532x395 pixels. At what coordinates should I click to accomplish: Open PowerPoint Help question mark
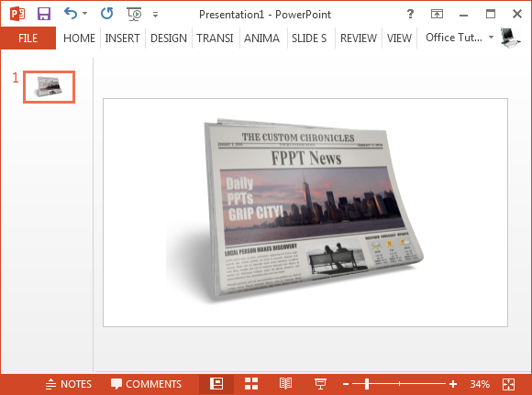410,14
